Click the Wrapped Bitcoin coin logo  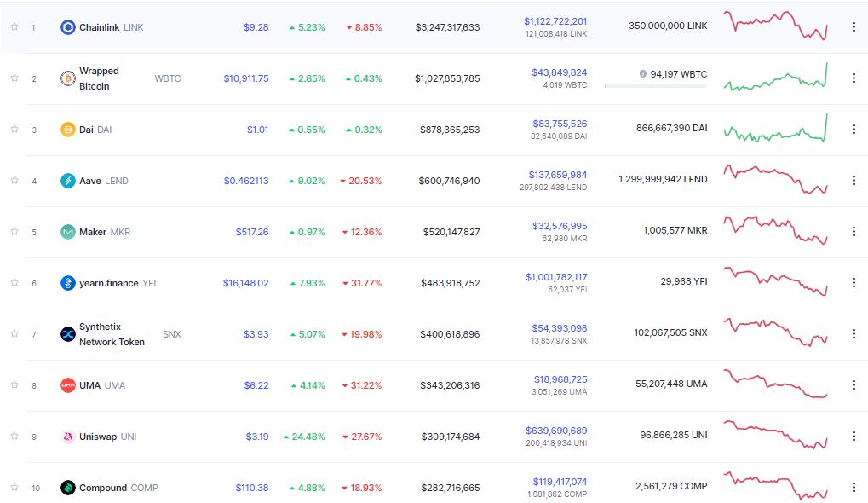(67, 78)
